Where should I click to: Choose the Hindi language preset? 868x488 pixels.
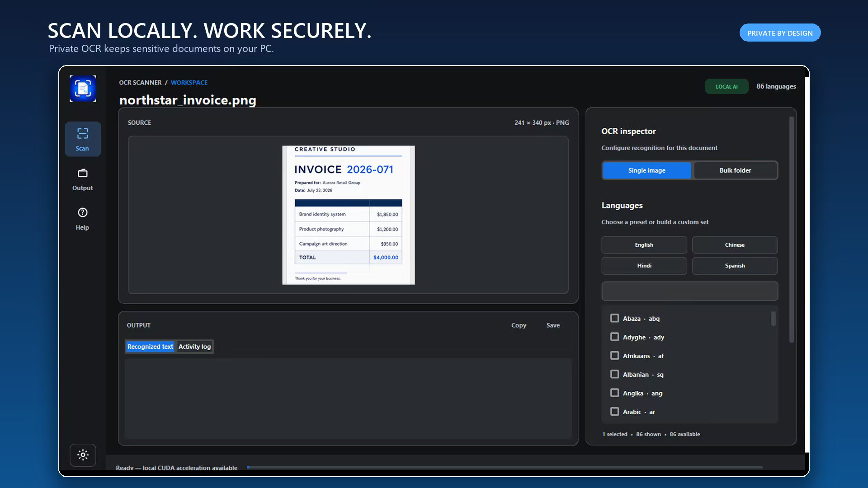644,266
